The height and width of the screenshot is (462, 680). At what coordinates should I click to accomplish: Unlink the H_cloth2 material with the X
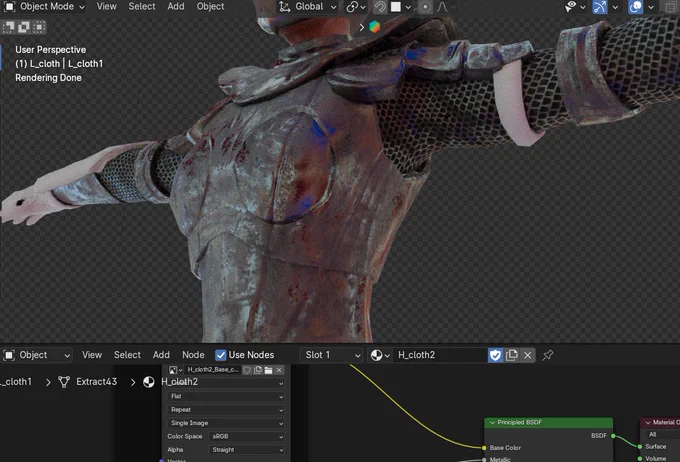point(527,355)
